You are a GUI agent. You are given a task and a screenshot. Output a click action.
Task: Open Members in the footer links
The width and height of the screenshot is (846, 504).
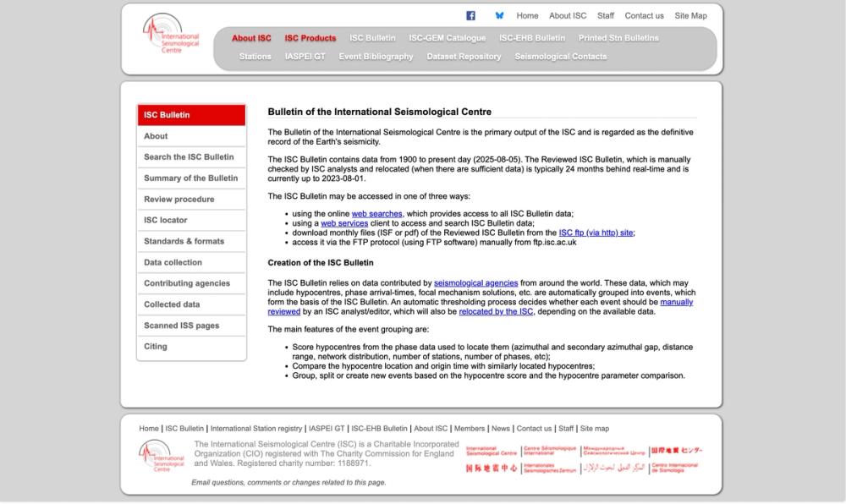[x=470, y=429]
